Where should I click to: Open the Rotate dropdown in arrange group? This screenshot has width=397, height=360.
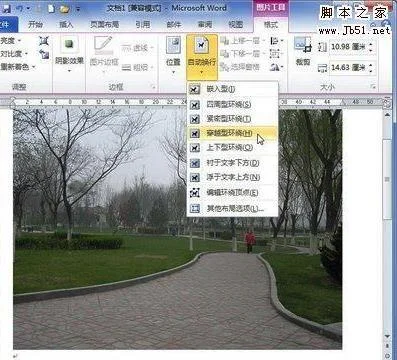277,67
